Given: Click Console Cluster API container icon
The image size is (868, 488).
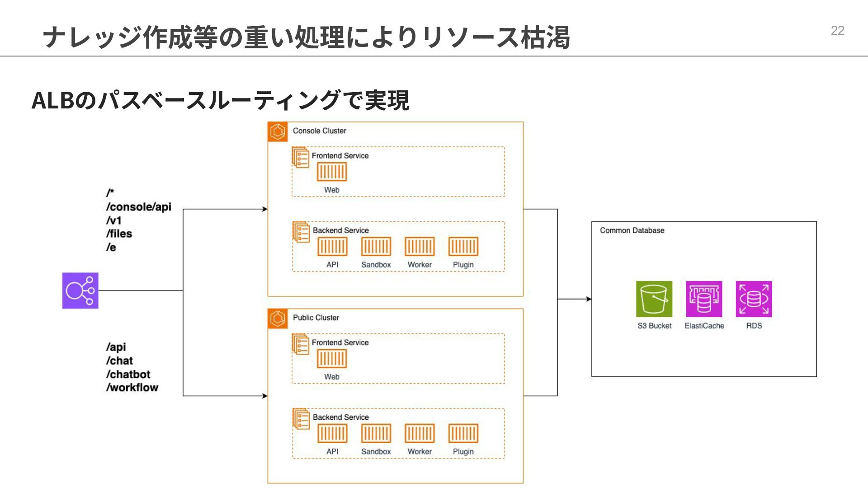Looking at the screenshot, I should (332, 247).
